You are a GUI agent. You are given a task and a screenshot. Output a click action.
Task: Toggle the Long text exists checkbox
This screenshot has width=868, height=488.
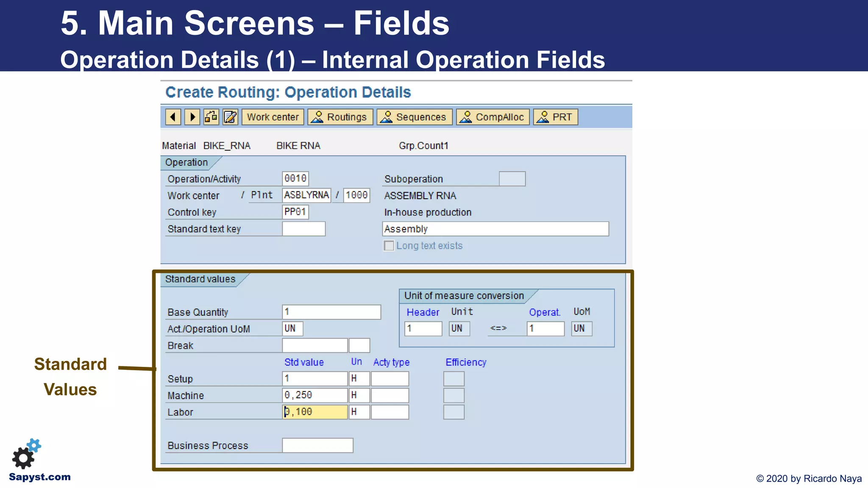pos(389,246)
